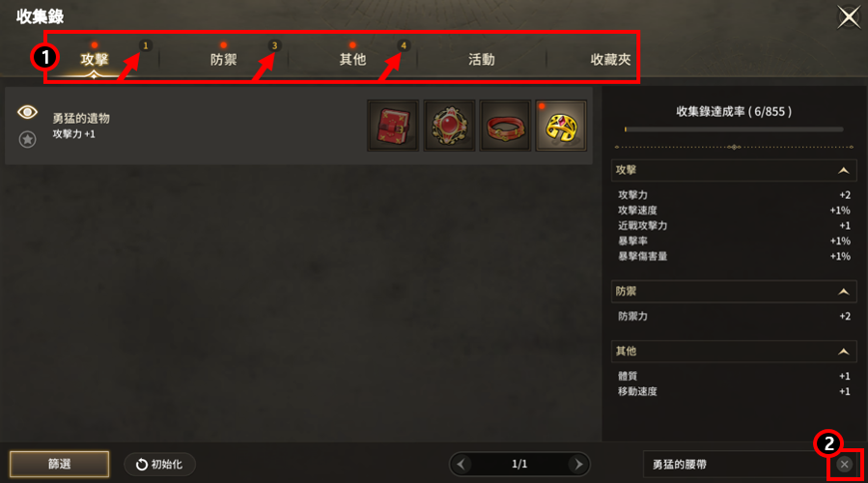Click the collection completion progress bar
This screenshot has width=868, height=483.
click(734, 129)
